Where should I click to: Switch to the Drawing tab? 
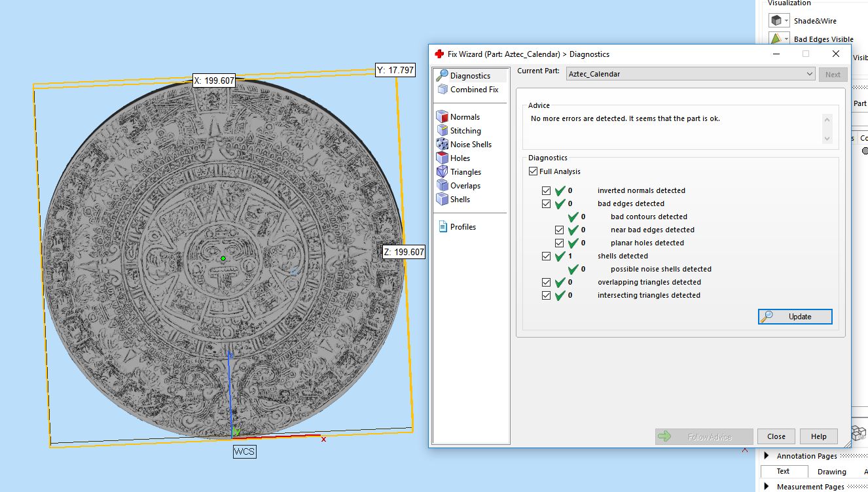(831, 472)
